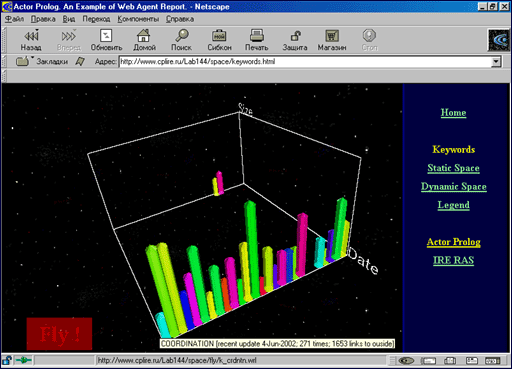Screen dimensions: 512x369
Task: Open the Закладки bookmarks dropdown
Action: point(42,61)
